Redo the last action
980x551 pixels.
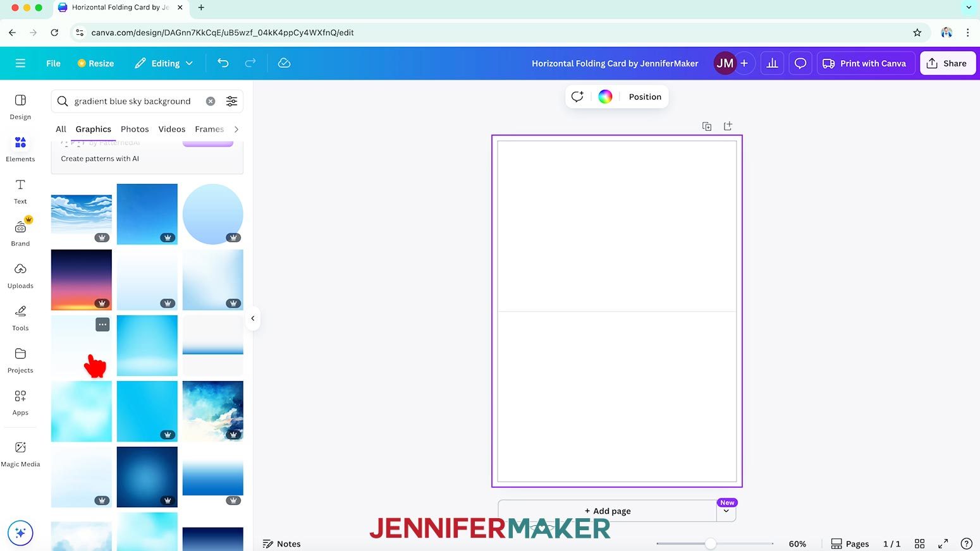point(250,63)
